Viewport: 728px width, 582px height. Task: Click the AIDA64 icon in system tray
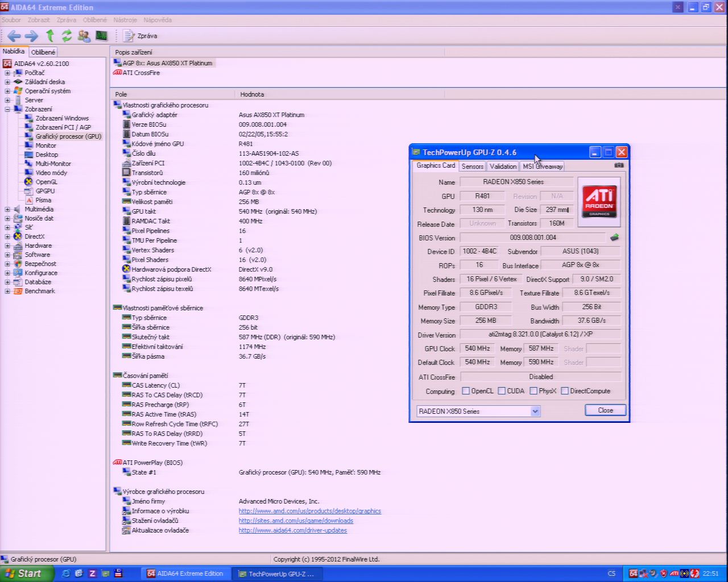coord(633,573)
